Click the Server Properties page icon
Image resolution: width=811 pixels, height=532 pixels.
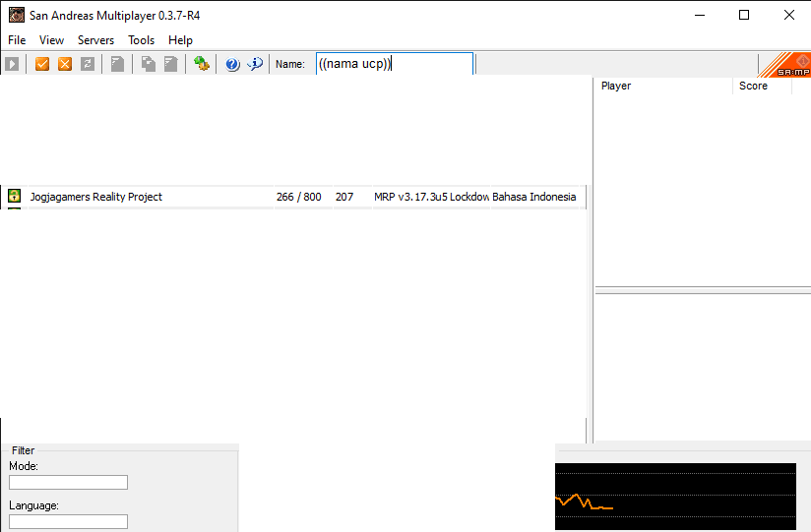point(118,64)
